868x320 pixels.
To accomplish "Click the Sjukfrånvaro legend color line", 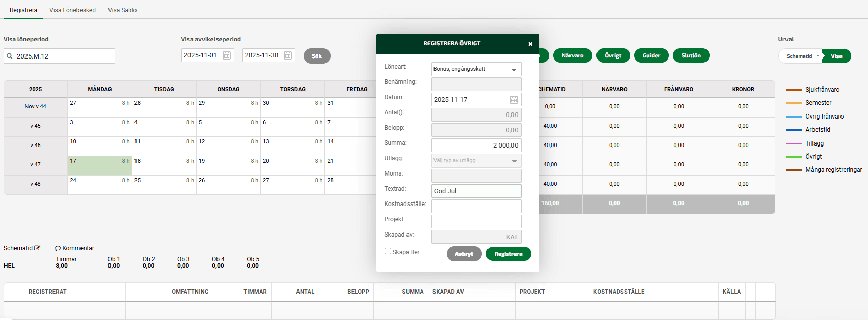I will coord(794,90).
